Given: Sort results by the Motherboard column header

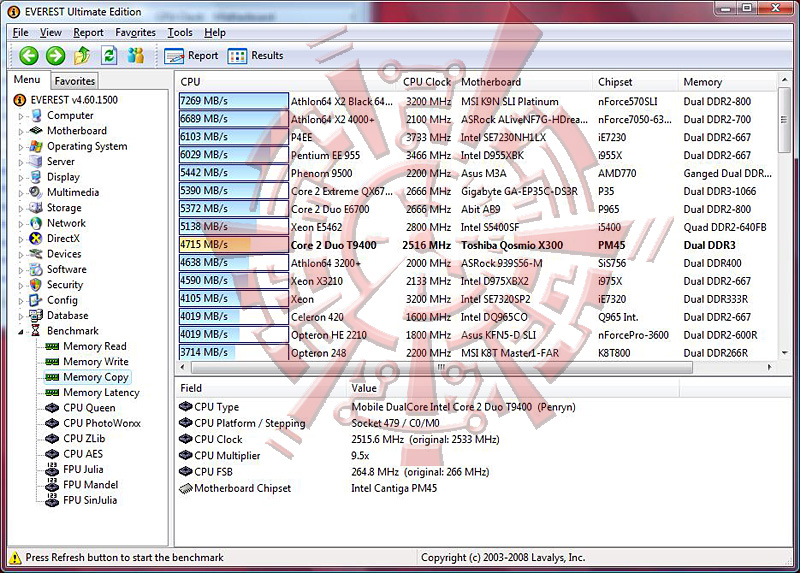Looking at the screenshot, I should pyautogui.click(x=525, y=82).
